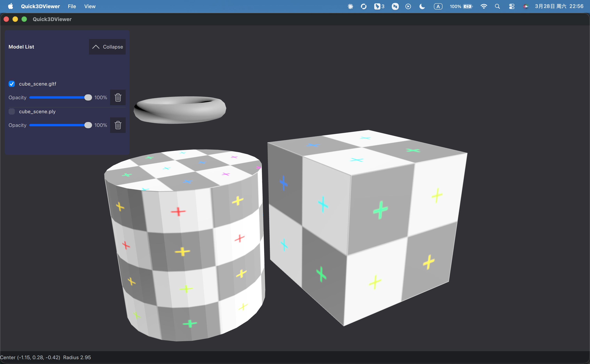The height and width of the screenshot is (364, 590).
Task: Uncheck the cube_scene.gltf visibility checkbox
Action: 12,84
